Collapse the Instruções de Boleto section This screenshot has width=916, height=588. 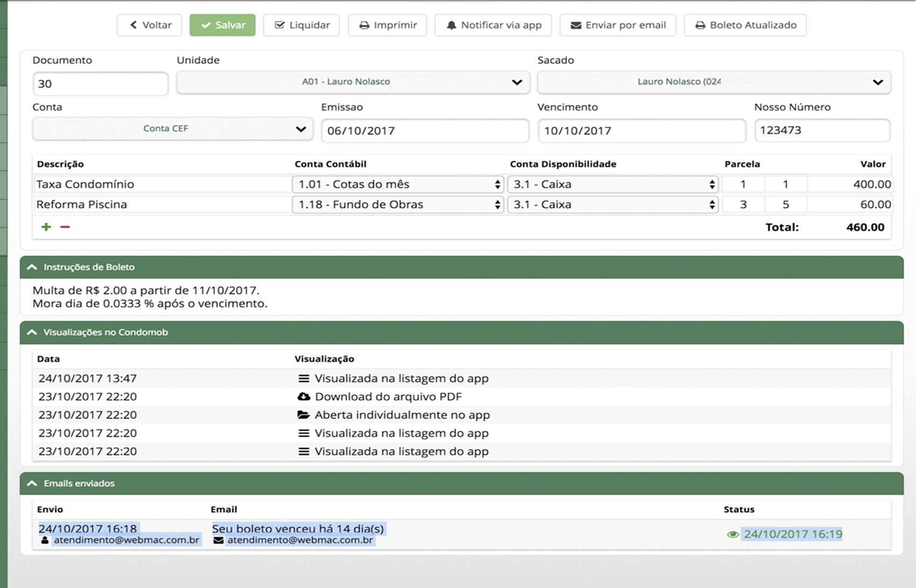point(32,267)
